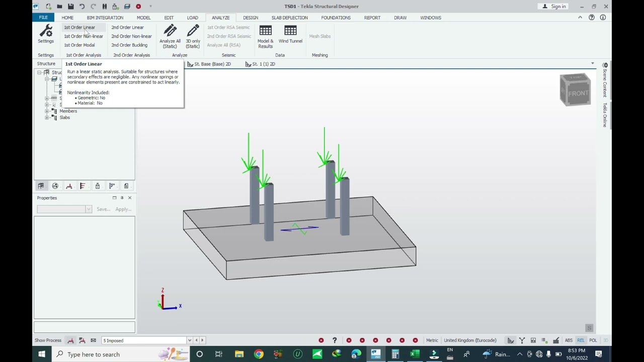This screenshot has height=362, width=644.
Task: Open the Loading tab icon below tree
Action: (x=69, y=186)
